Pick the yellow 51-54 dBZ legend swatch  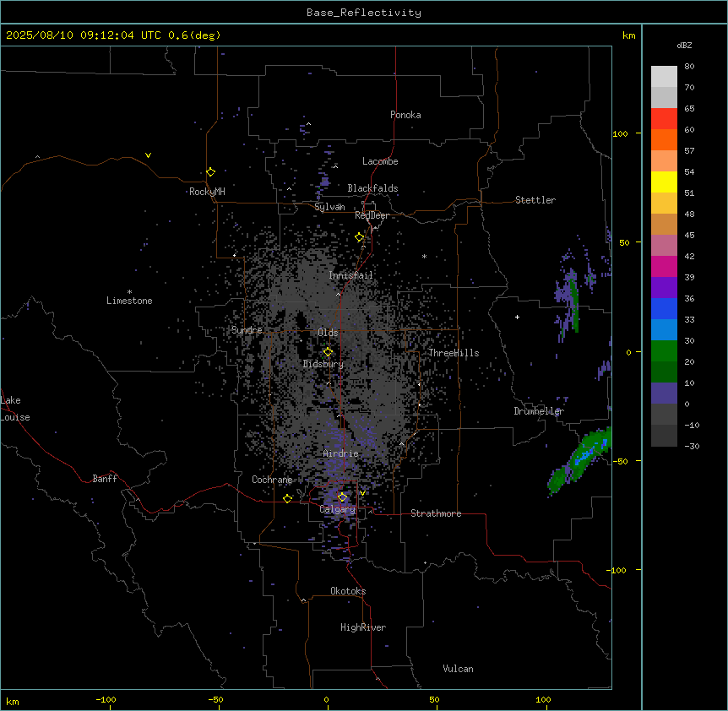(x=664, y=182)
